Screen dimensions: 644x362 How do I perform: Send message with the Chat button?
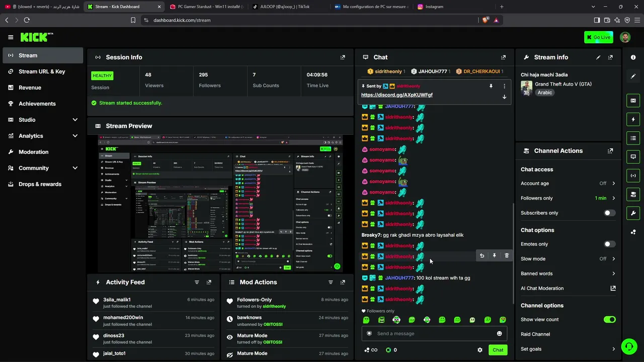[498, 350]
